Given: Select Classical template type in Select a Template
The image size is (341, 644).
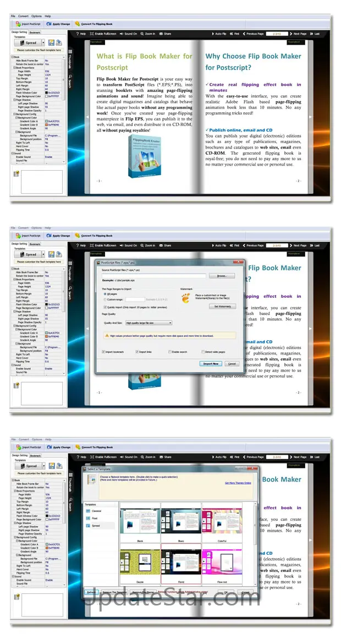Looking at the screenshot, I should [96, 511].
